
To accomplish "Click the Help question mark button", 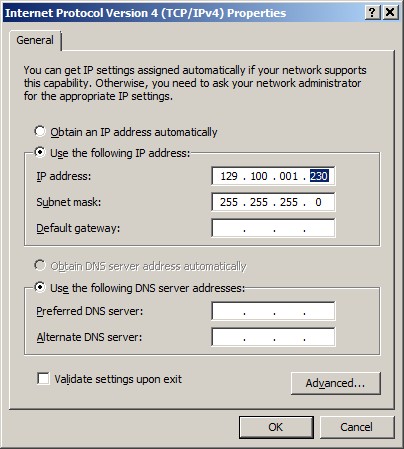I will (x=373, y=13).
